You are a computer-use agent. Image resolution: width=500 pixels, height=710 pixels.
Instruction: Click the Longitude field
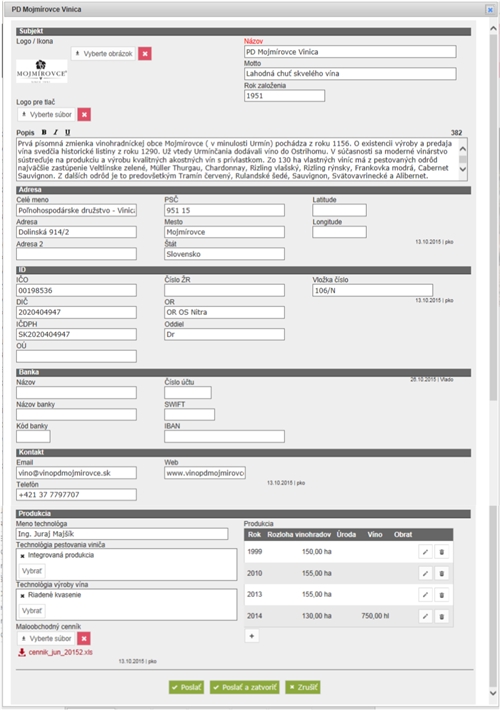click(339, 232)
